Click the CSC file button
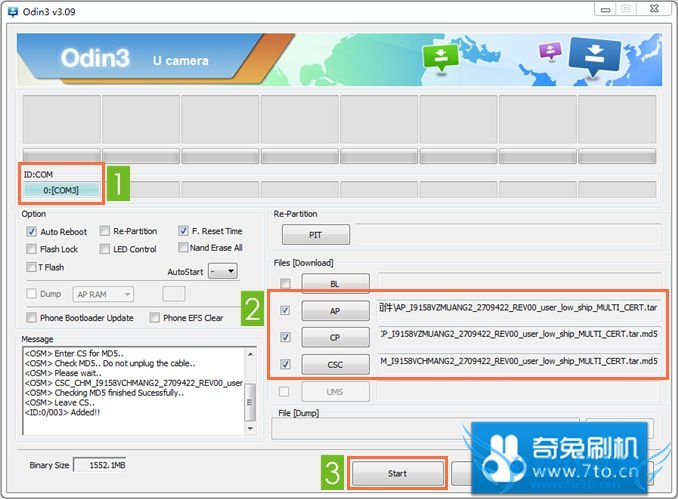 coord(335,365)
